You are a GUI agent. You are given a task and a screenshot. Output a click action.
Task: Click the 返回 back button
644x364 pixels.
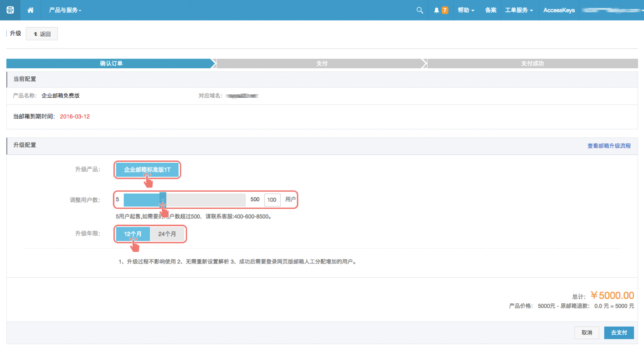tap(42, 34)
